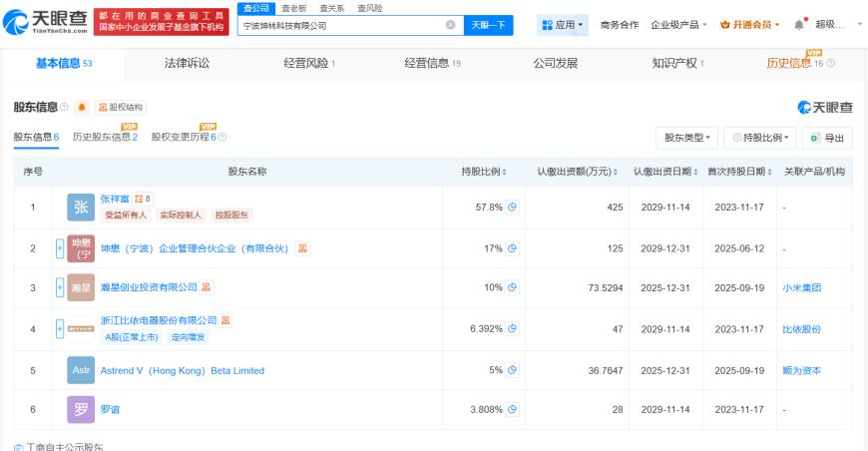Open the 应用 dropdown menu

point(562,25)
